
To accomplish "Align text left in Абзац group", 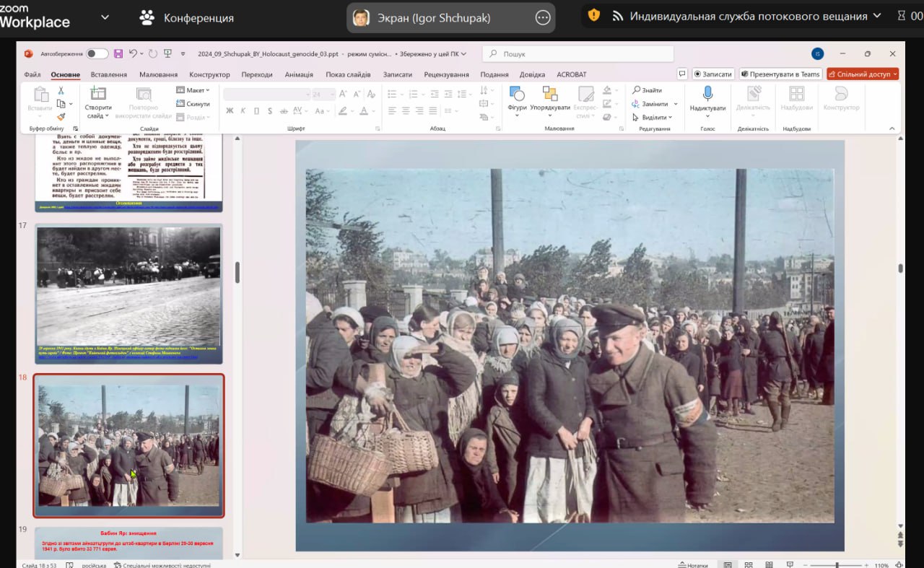I will [392, 110].
